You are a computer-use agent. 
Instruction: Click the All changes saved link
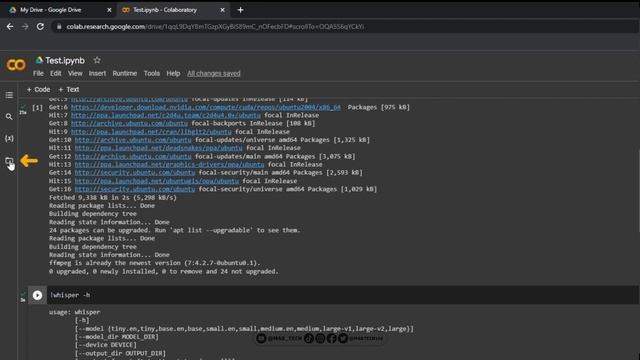[x=213, y=73]
